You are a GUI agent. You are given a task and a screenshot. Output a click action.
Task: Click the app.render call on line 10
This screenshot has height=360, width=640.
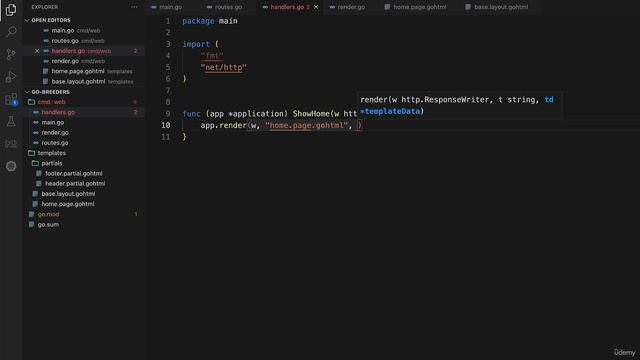pyautogui.click(x=223, y=125)
